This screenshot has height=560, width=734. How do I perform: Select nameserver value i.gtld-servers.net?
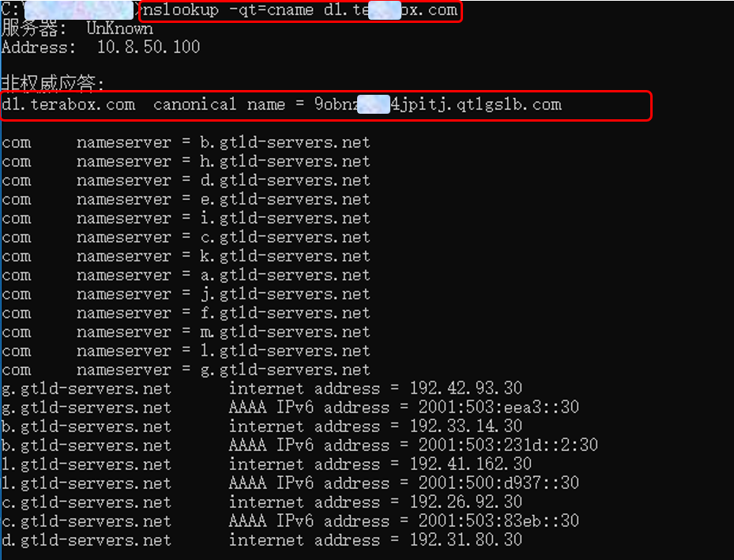point(285,218)
